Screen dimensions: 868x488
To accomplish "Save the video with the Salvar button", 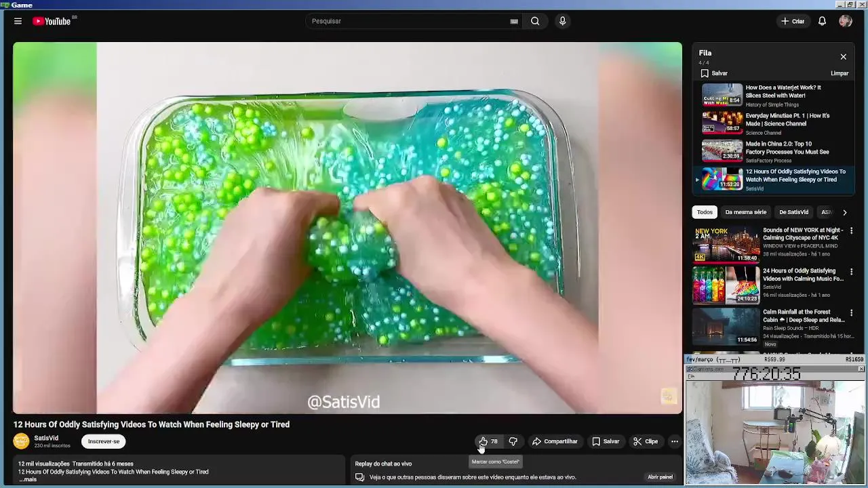I will [606, 441].
